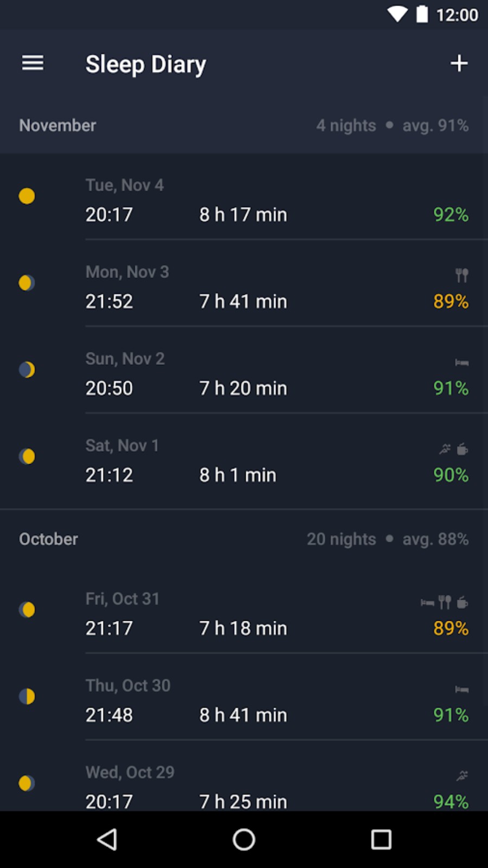The width and height of the screenshot is (488, 868).
Task: Add a new sleep entry with plus
Action: point(459,63)
